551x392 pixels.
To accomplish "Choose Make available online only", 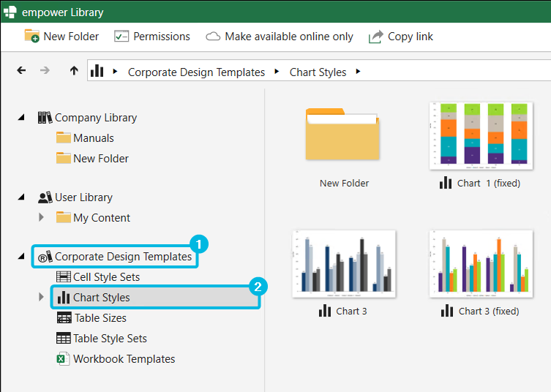I will [x=280, y=37].
